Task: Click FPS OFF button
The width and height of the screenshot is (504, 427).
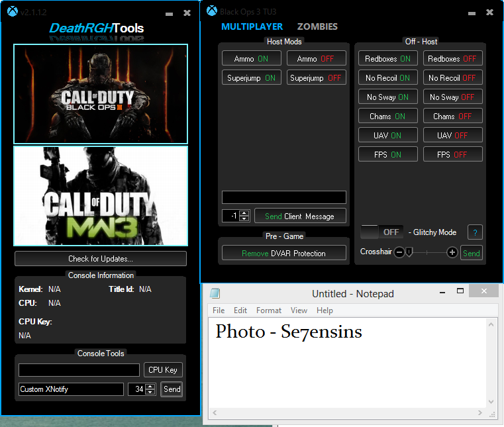Action: click(452, 154)
